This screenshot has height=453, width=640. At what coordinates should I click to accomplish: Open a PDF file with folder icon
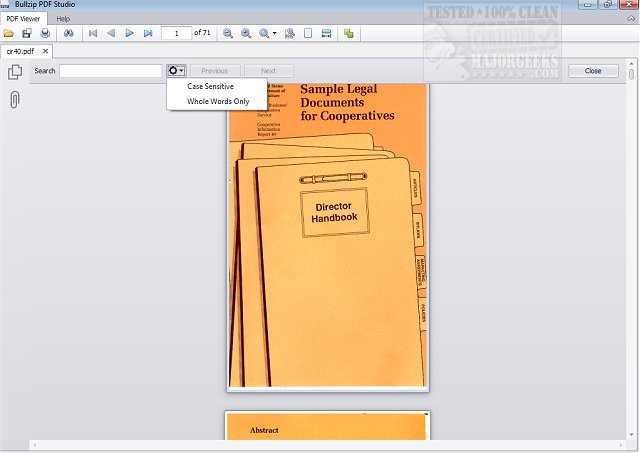click(8, 33)
